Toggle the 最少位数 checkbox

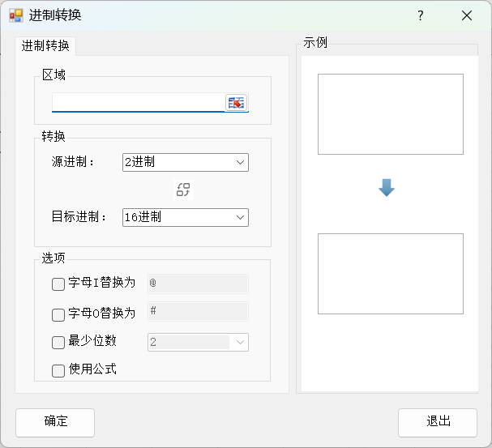(58, 342)
